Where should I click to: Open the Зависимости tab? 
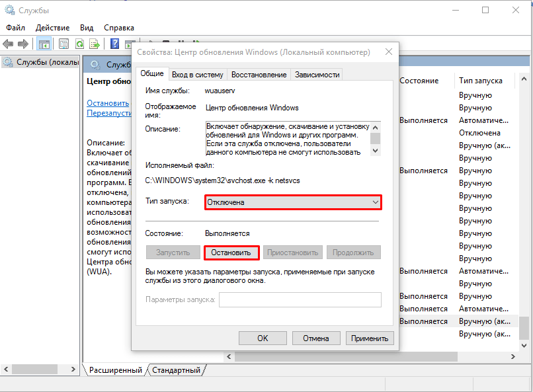[x=317, y=75]
